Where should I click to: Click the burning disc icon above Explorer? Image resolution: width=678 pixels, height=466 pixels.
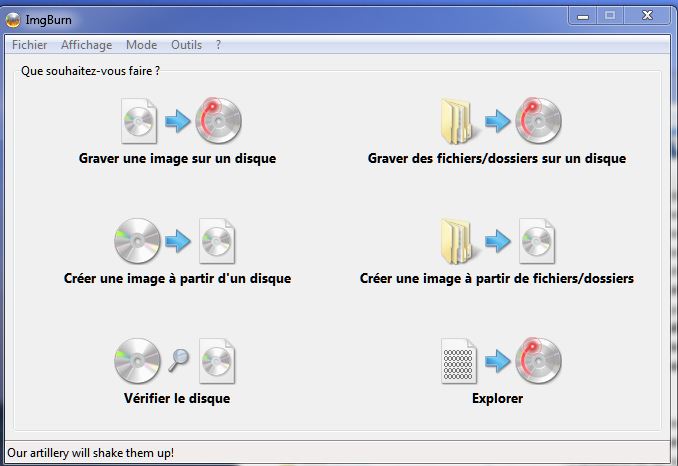(x=538, y=361)
